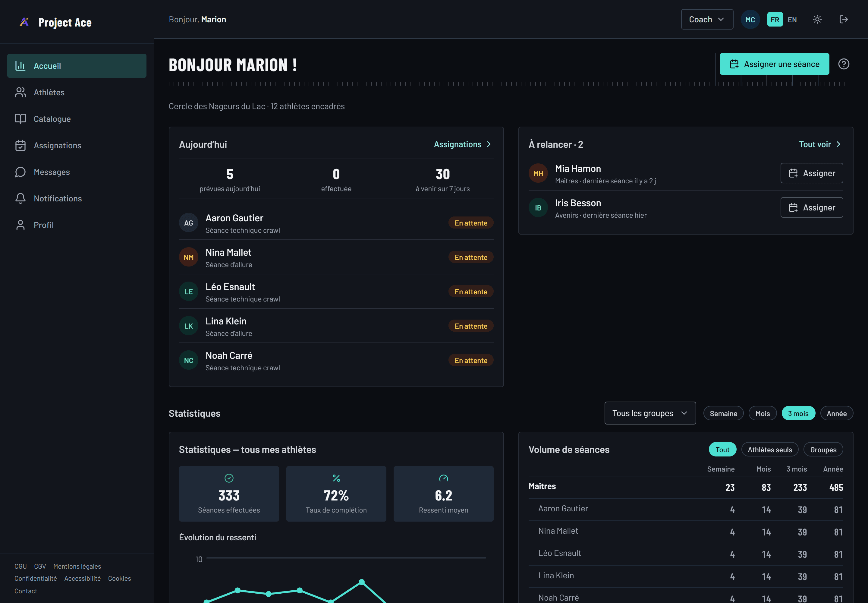
Task: Open Assignations via its calendar icon
Action: click(x=20, y=145)
